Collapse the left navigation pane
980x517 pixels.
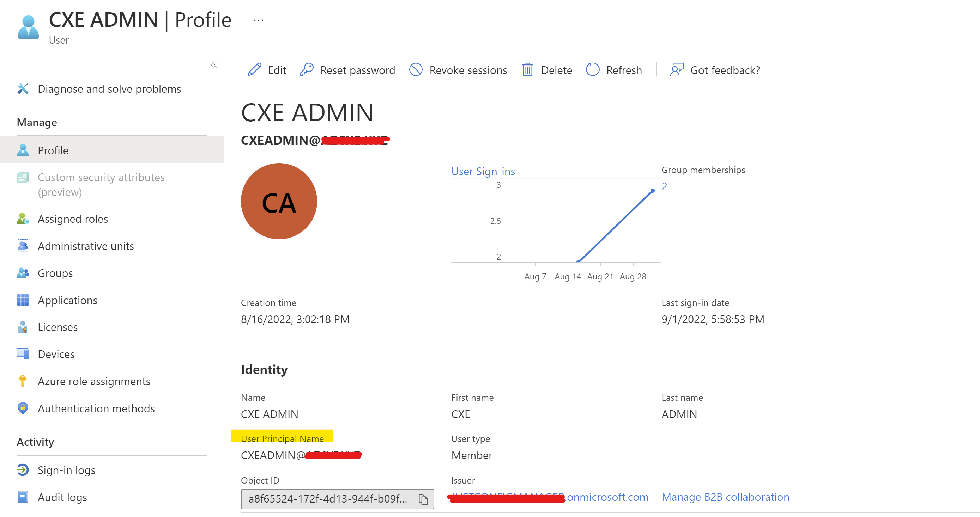[214, 66]
